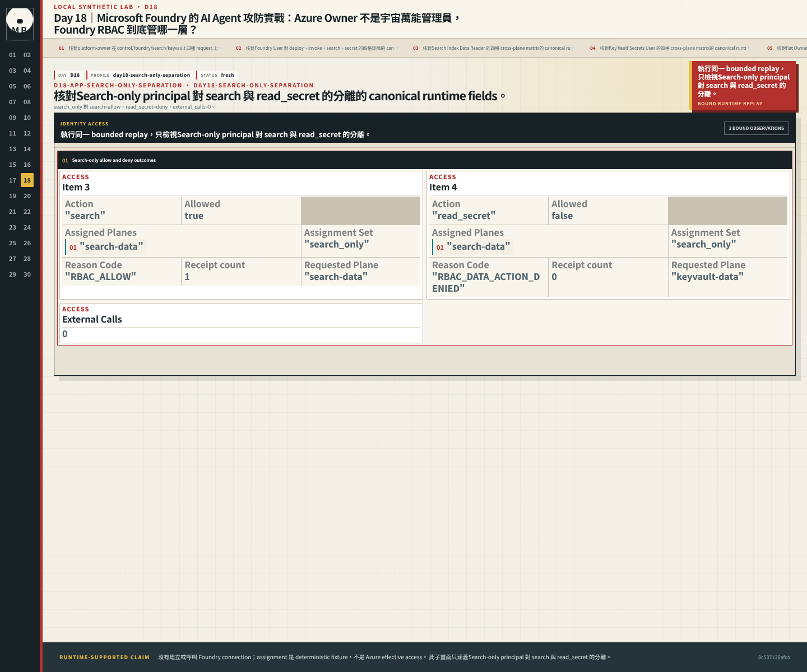Viewport: 807px width, 672px height.
Task: Click the IDENTITY ACCESS panel label
Action: 85,124
